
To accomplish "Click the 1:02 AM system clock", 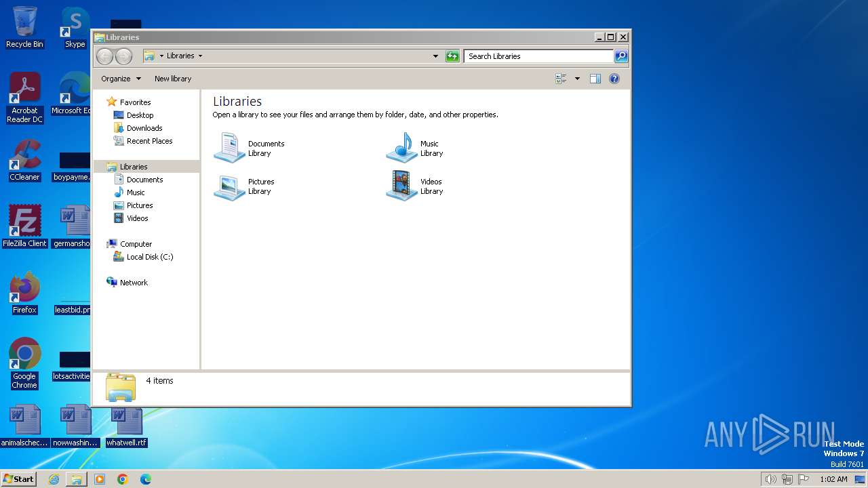I will coord(833,479).
